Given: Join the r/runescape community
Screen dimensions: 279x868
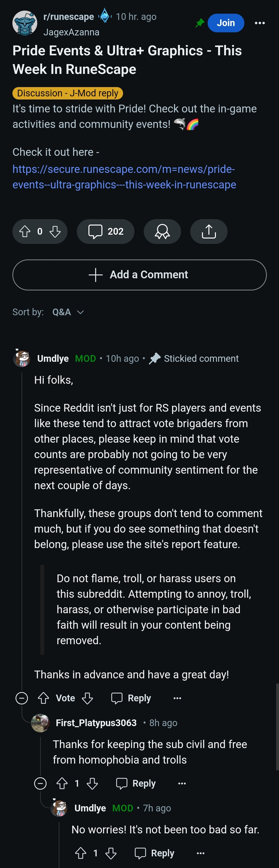Looking at the screenshot, I should point(226,23).
